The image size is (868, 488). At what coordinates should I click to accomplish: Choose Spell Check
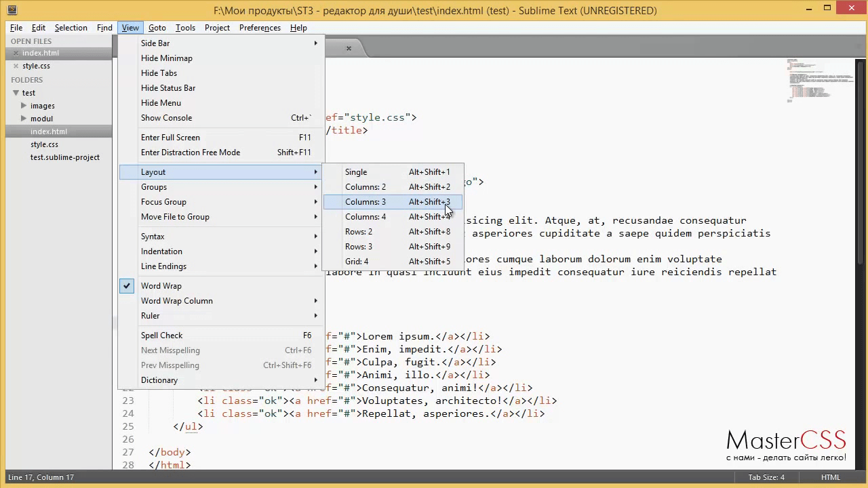tap(222, 335)
